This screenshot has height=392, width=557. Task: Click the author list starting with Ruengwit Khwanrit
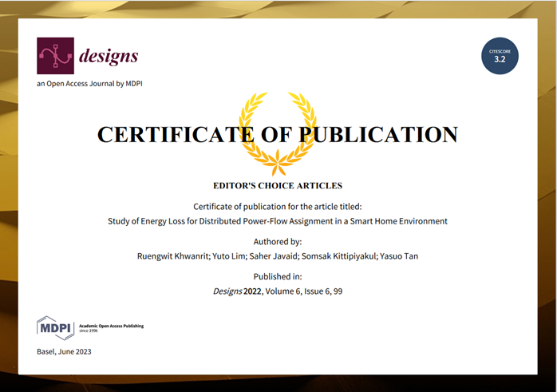(278, 256)
